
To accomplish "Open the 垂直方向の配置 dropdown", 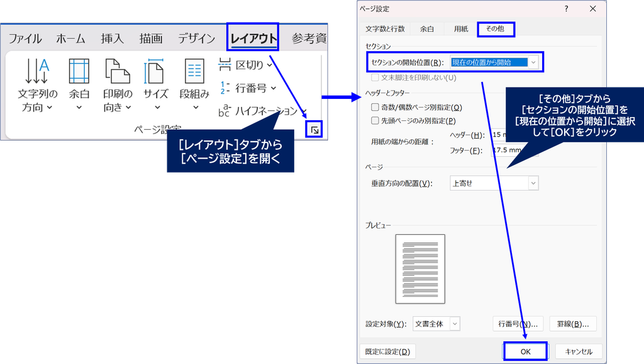I will click(x=533, y=183).
